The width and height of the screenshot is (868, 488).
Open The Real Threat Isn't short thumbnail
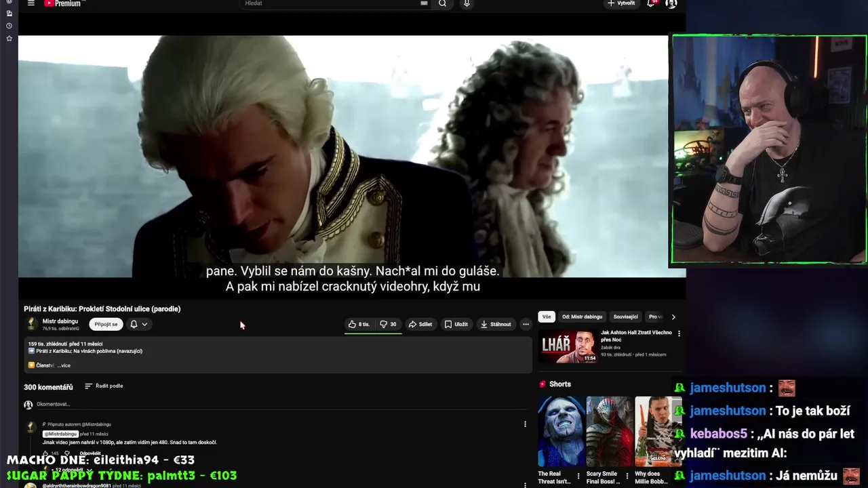(561, 431)
